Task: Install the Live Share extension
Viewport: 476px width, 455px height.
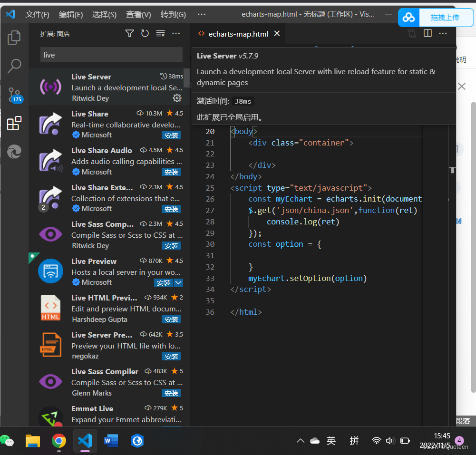Action: (x=171, y=136)
